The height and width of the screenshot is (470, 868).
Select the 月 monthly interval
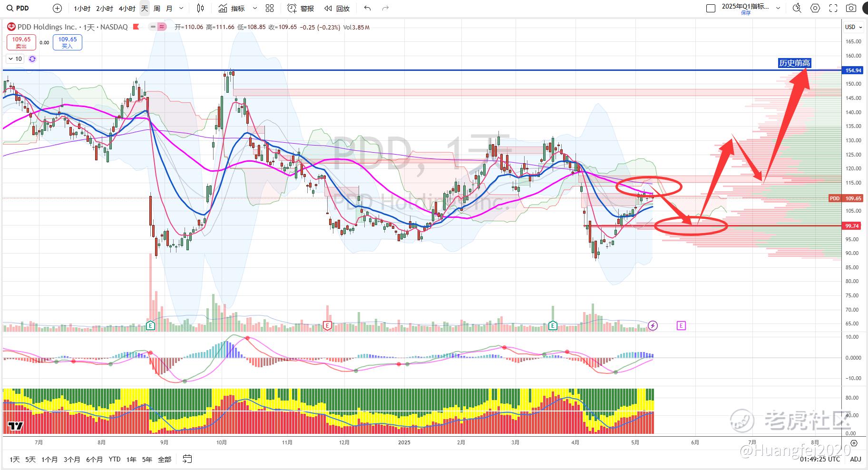(169, 9)
